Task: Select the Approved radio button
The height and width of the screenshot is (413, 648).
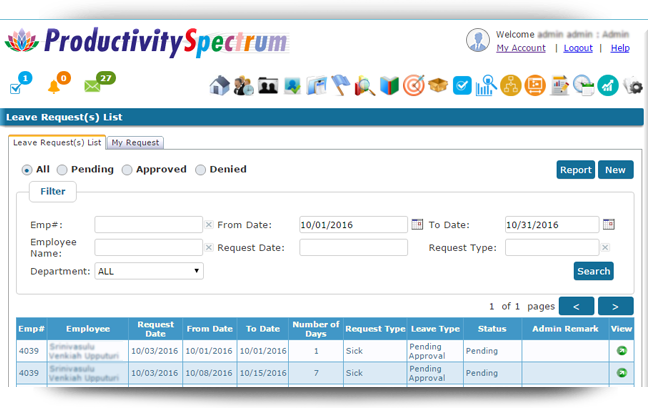Action: (x=127, y=170)
